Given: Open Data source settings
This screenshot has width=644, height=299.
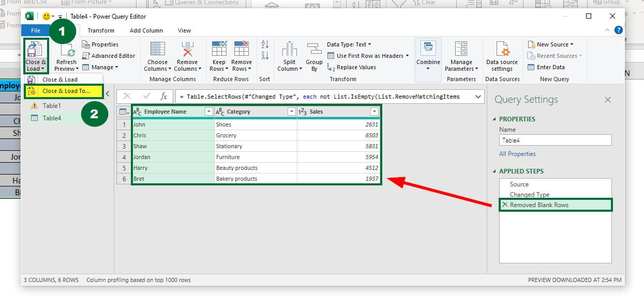Looking at the screenshot, I should pyautogui.click(x=502, y=50).
